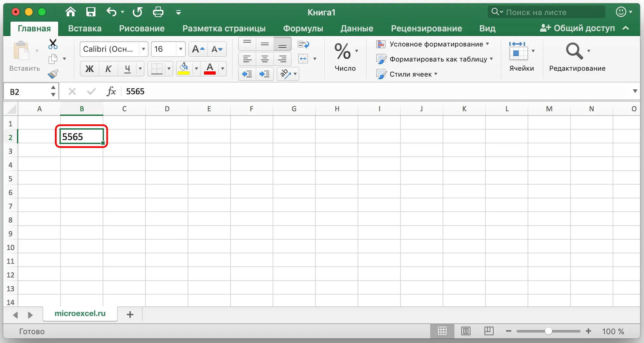Open the Разметка страницы tab

click(224, 28)
